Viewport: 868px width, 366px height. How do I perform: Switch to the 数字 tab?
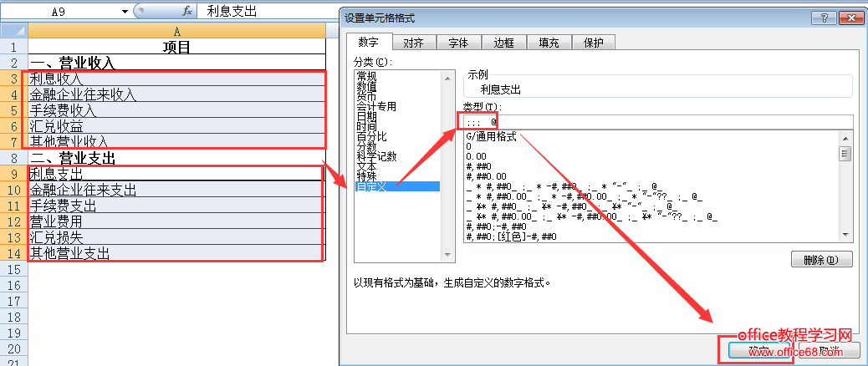click(x=369, y=42)
